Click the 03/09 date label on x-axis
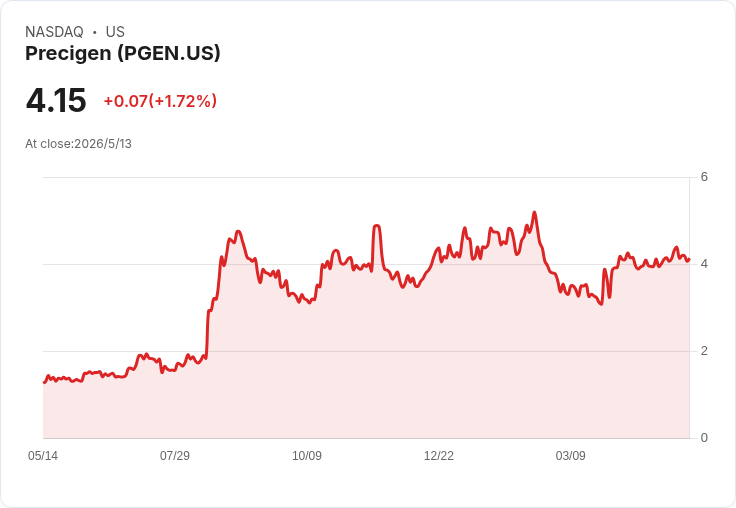This screenshot has height=508, width=736. [x=570, y=456]
